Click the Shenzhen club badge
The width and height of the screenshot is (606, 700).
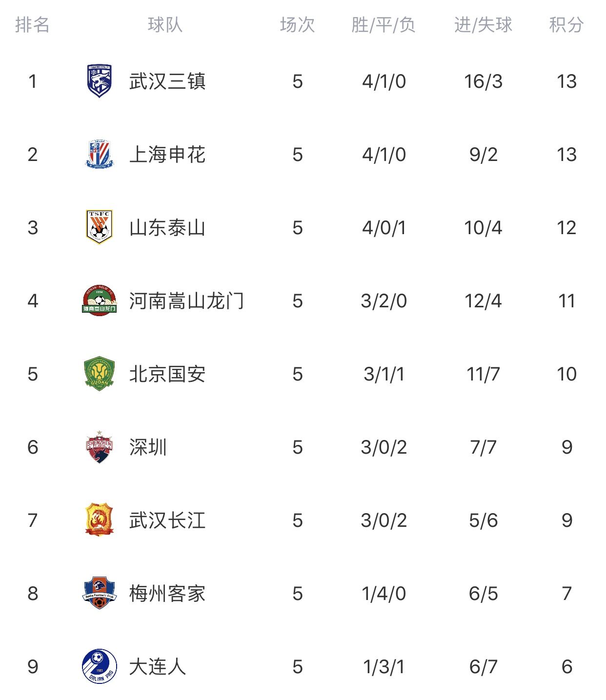tap(100, 447)
